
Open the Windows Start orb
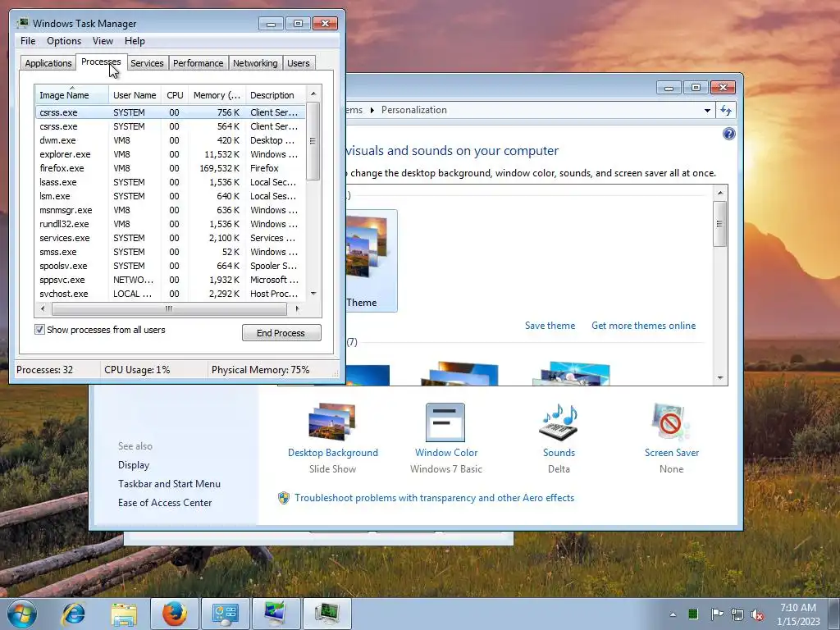[x=22, y=614]
